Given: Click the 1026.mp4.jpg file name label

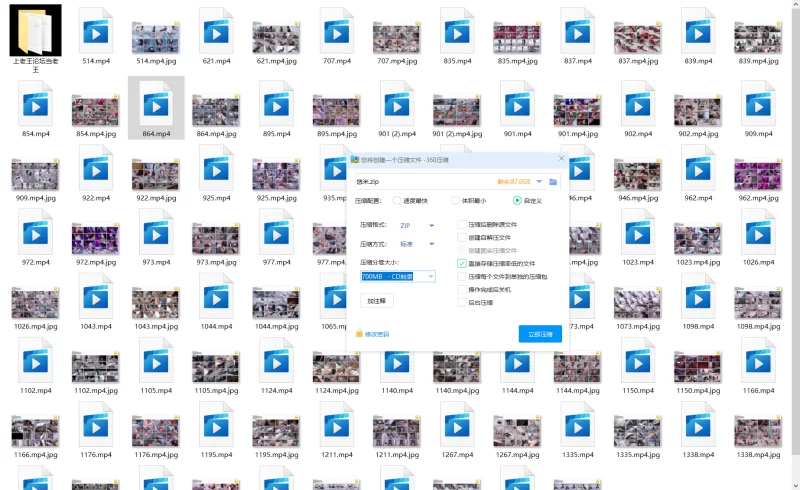Looking at the screenshot, I should click(36, 326).
